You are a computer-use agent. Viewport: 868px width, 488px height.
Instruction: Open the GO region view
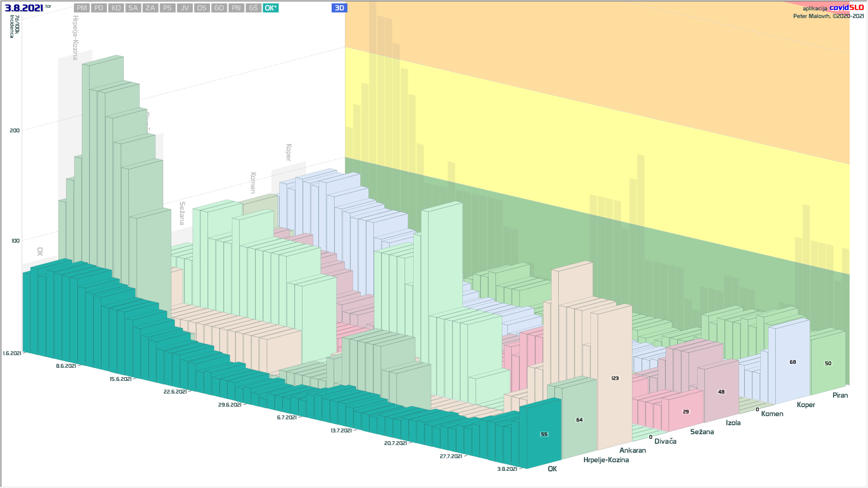219,8
